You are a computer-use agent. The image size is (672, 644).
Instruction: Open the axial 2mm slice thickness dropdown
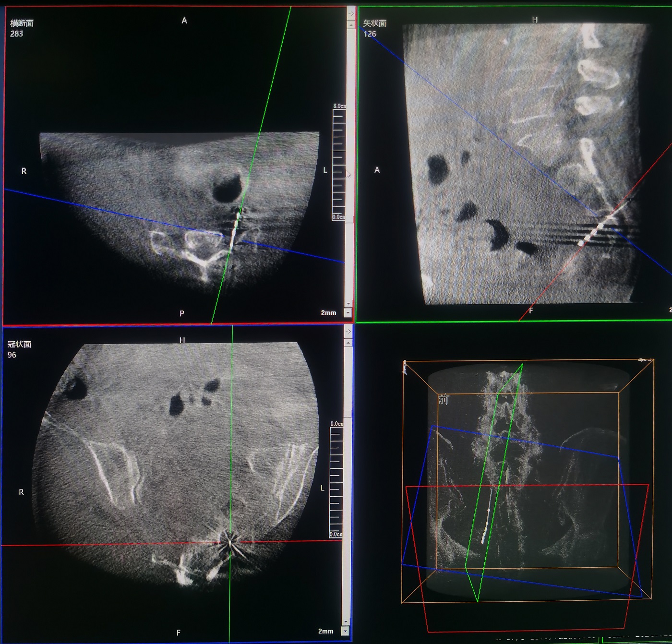click(348, 313)
